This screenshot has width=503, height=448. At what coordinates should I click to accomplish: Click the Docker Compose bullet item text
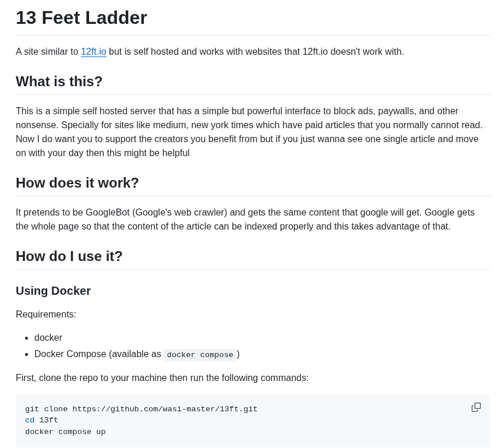point(137,354)
